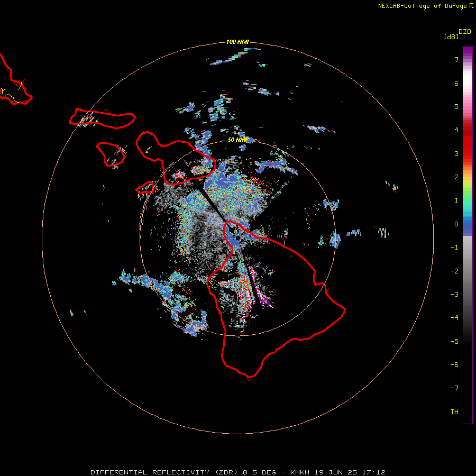The width and height of the screenshot is (476, 476).
Task: Click the 3 value on color scale
Action: 456,153
